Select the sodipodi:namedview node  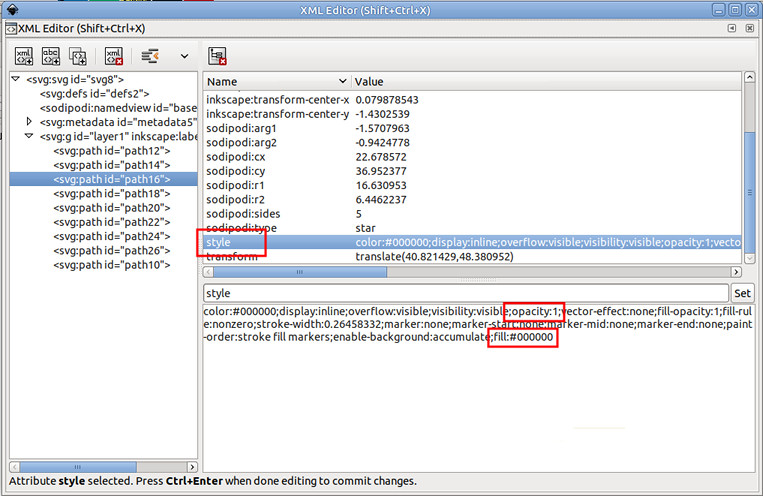pyautogui.click(x=118, y=108)
